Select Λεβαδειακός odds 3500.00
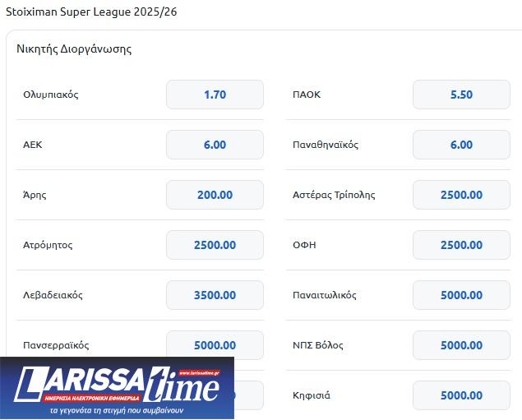The height and width of the screenshot is (420, 522). (x=215, y=295)
